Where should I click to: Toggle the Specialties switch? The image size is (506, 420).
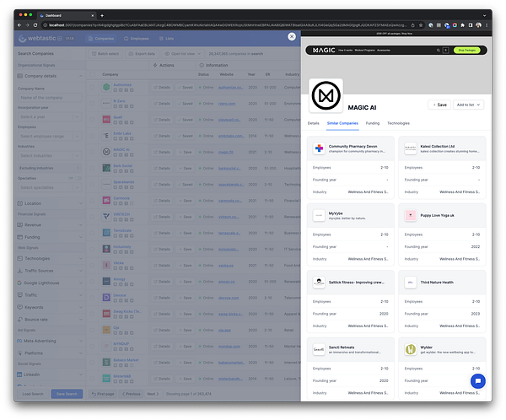tap(78, 178)
